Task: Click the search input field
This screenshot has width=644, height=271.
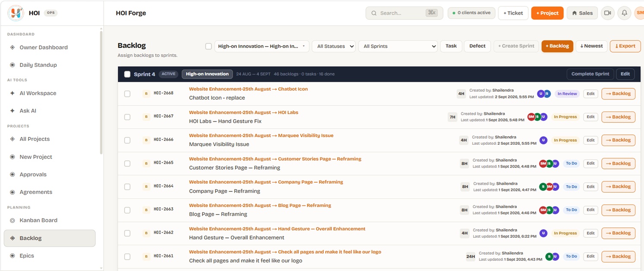Action: click(x=404, y=13)
